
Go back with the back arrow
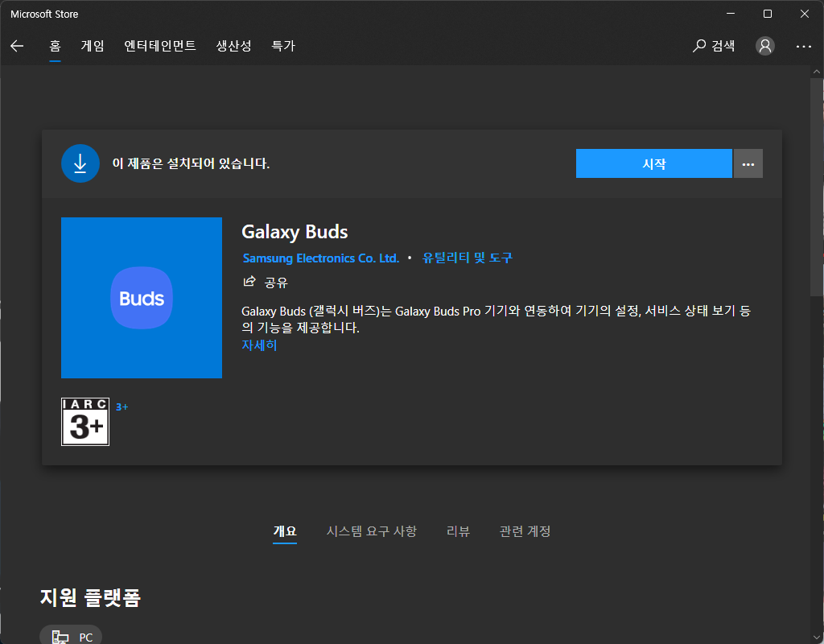coord(17,46)
